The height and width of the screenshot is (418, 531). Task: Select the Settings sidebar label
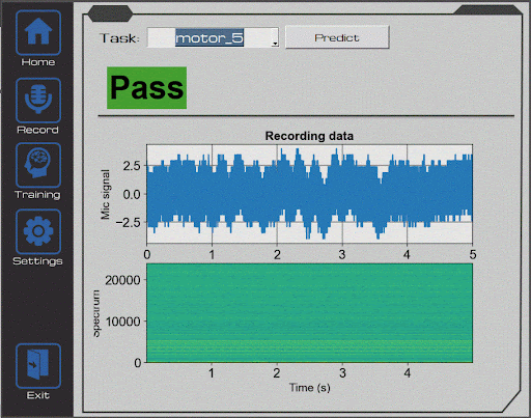point(38,261)
